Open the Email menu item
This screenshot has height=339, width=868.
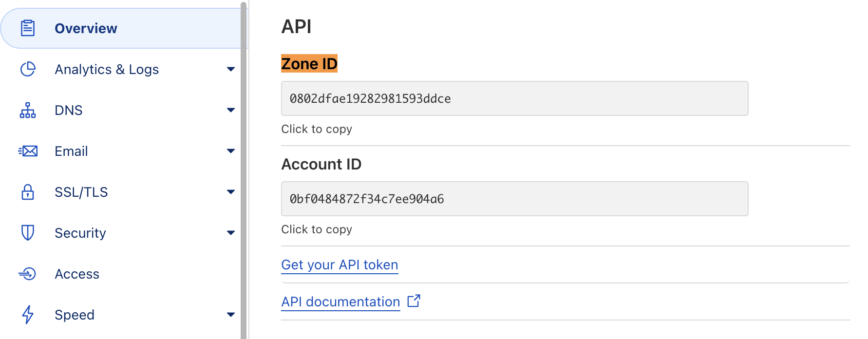122,151
